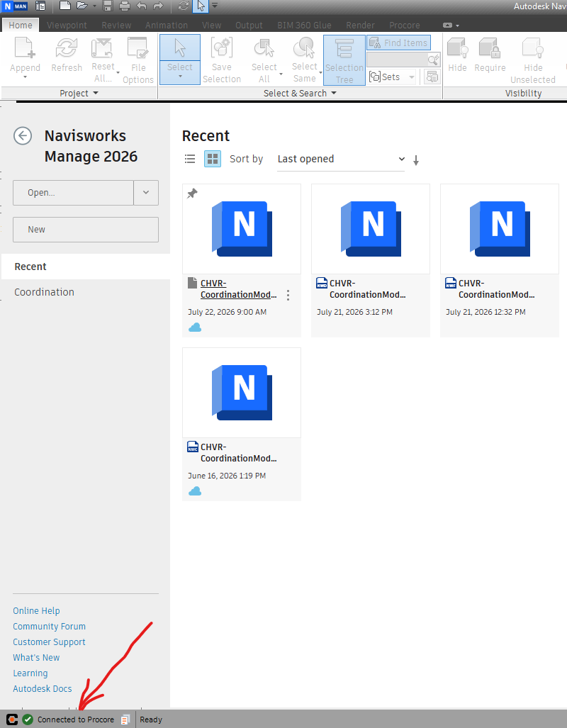Click the Quick Find search field
The image size is (567, 728).
coord(397,60)
